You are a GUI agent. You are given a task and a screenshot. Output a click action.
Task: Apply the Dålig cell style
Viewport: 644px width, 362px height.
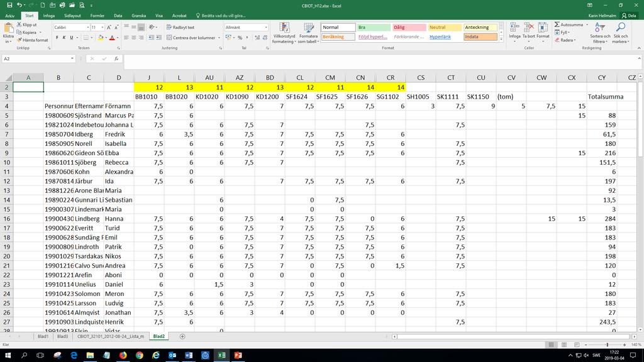coord(409,28)
